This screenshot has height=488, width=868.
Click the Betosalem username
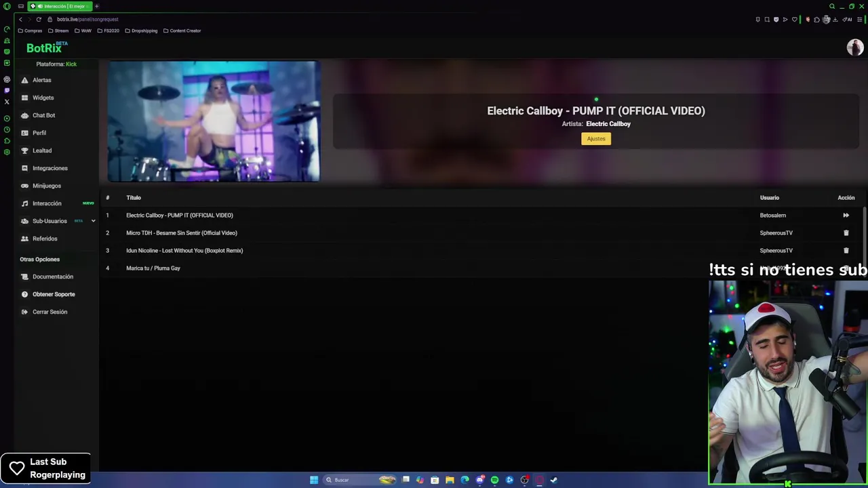(772, 216)
